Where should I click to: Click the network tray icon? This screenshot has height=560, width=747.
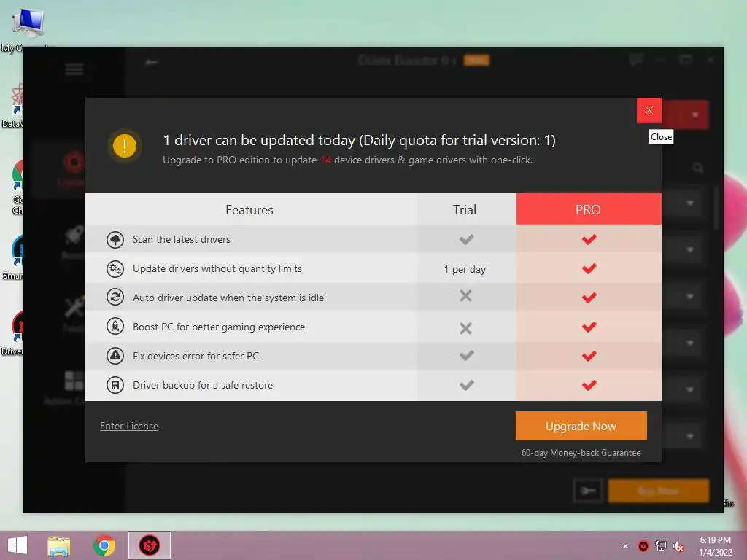661,546
